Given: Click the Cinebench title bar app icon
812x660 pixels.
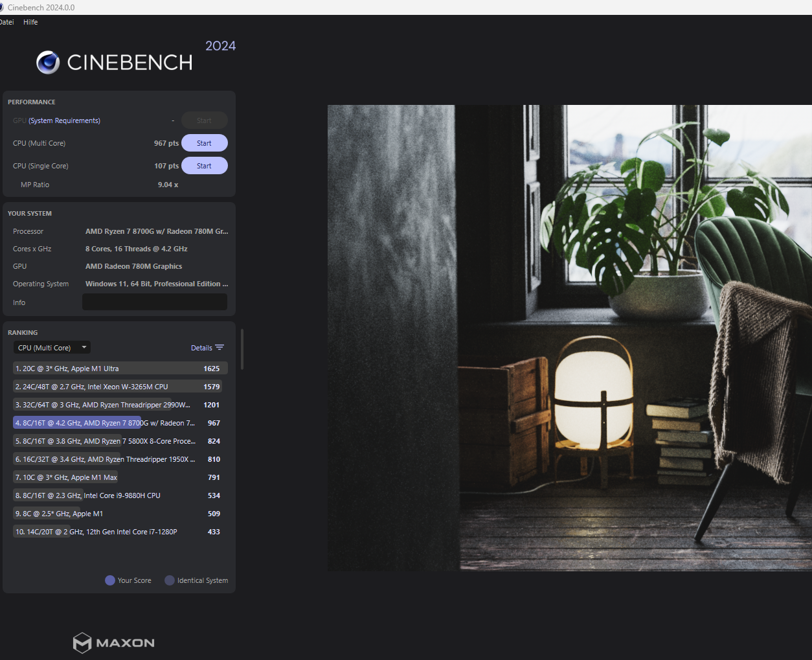Looking at the screenshot, I should point(1,7).
